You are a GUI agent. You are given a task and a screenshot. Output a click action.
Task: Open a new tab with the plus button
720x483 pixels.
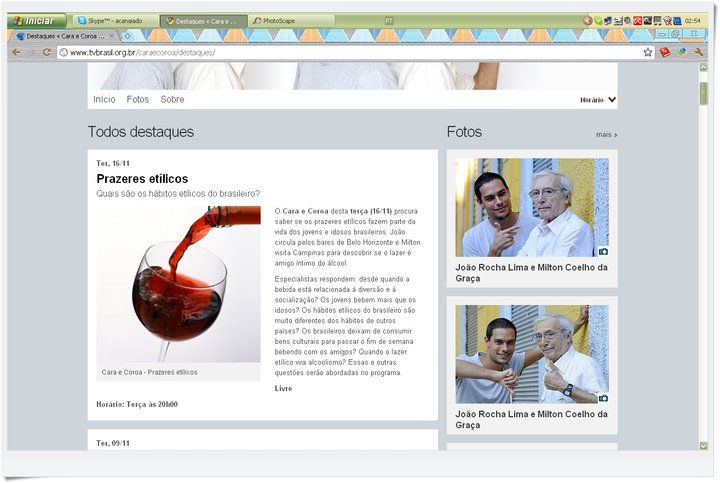tap(128, 35)
